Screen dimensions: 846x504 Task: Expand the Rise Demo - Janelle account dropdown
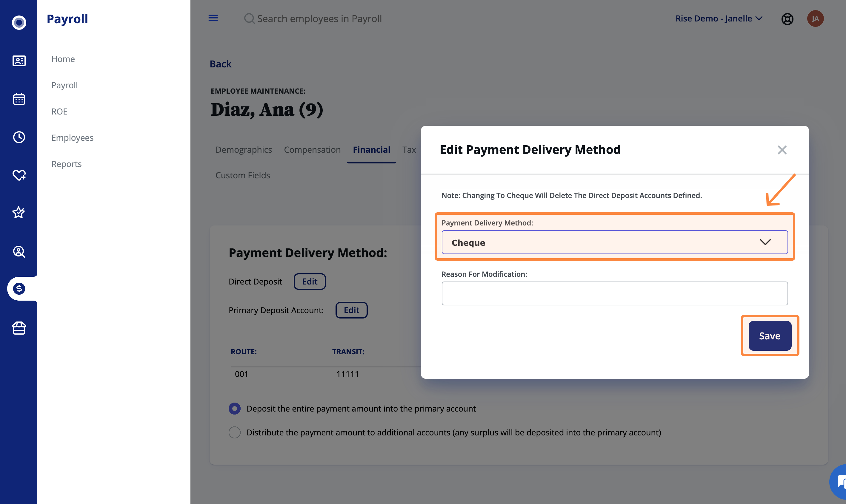pos(719,19)
